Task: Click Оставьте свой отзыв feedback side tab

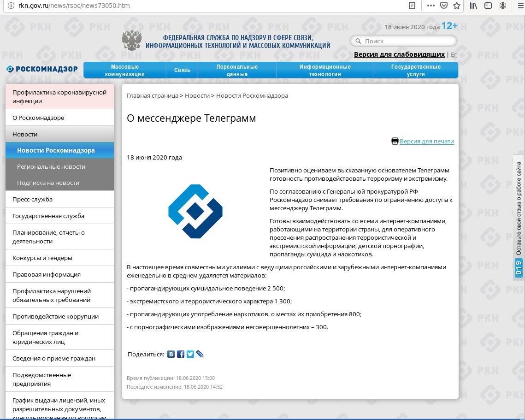Action: coord(519,217)
